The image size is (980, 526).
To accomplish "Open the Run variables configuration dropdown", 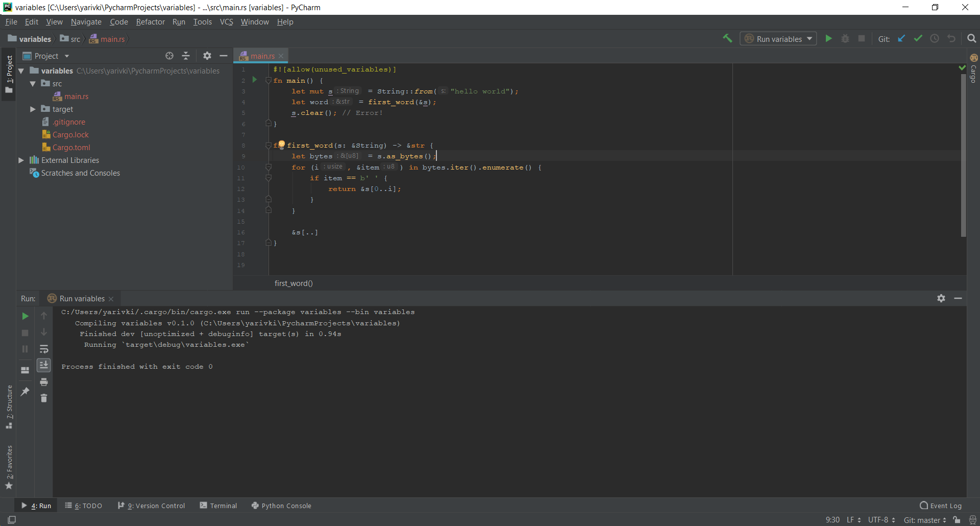I will [x=811, y=38].
